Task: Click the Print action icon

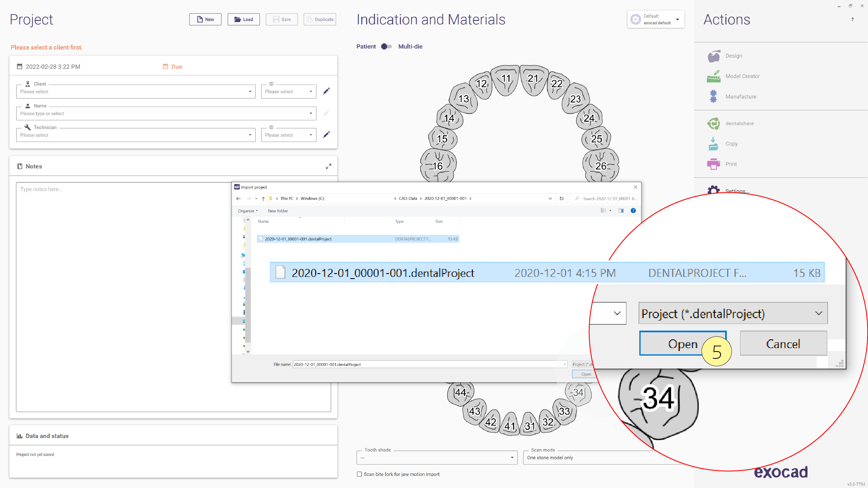Action: (714, 164)
